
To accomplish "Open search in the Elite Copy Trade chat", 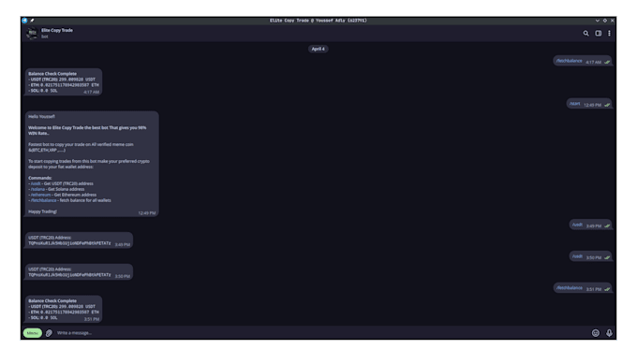I will [585, 34].
